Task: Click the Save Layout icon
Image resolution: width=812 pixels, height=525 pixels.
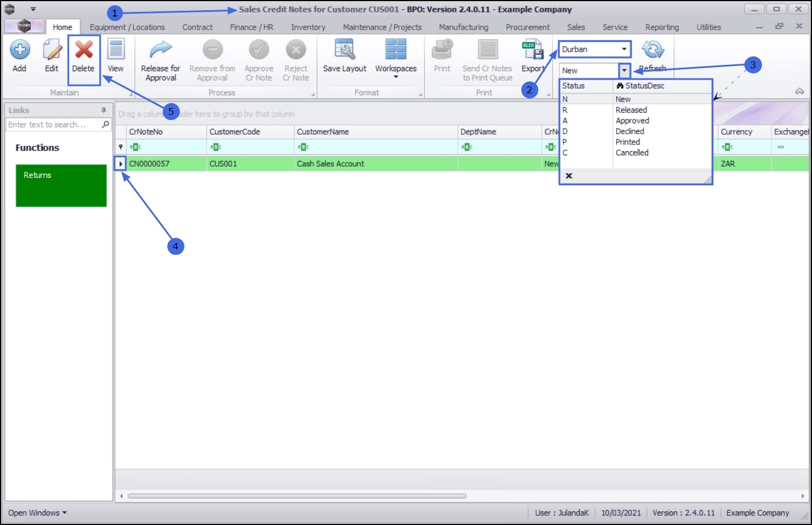Action: (x=345, y=50)
